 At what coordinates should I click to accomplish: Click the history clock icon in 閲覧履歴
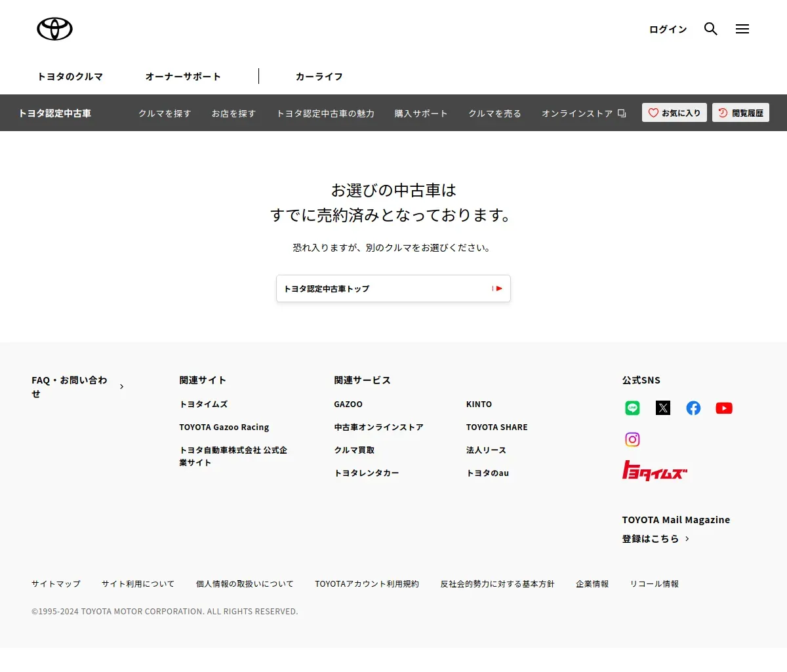723,113
